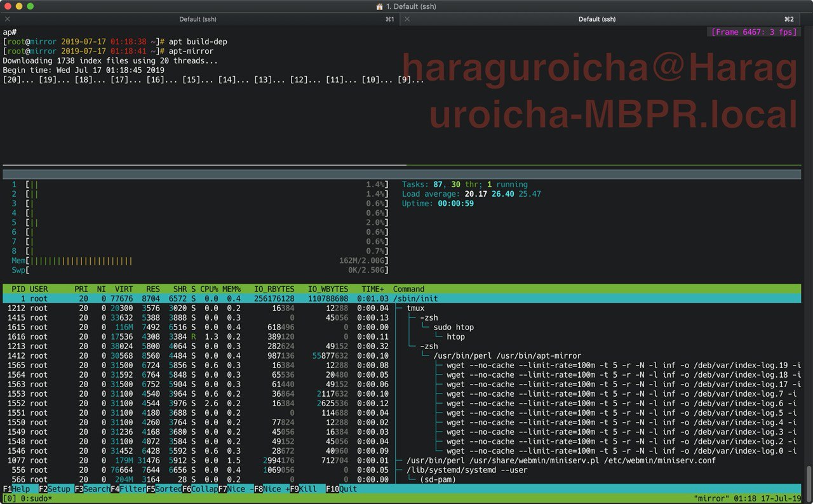This screenshot has width=813, height=504.
Task: Select the webmin miniserv.pl process row
Action: [x=401, y=460]
